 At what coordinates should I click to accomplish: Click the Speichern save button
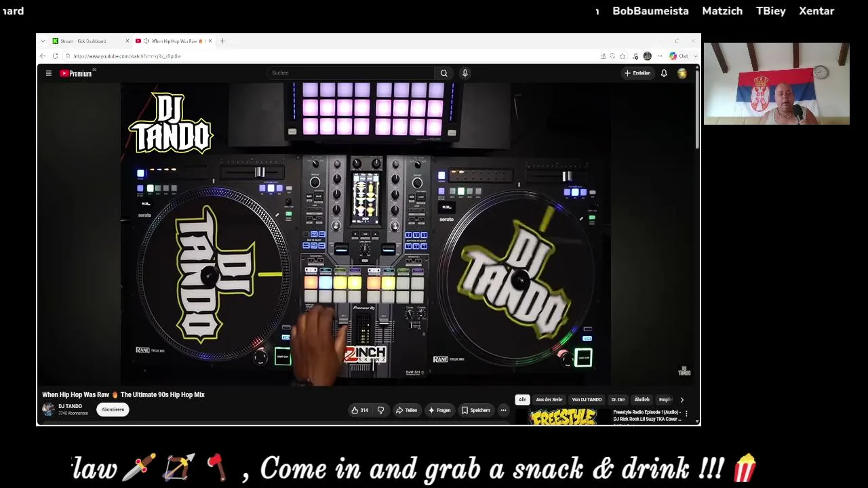(475, 410)
